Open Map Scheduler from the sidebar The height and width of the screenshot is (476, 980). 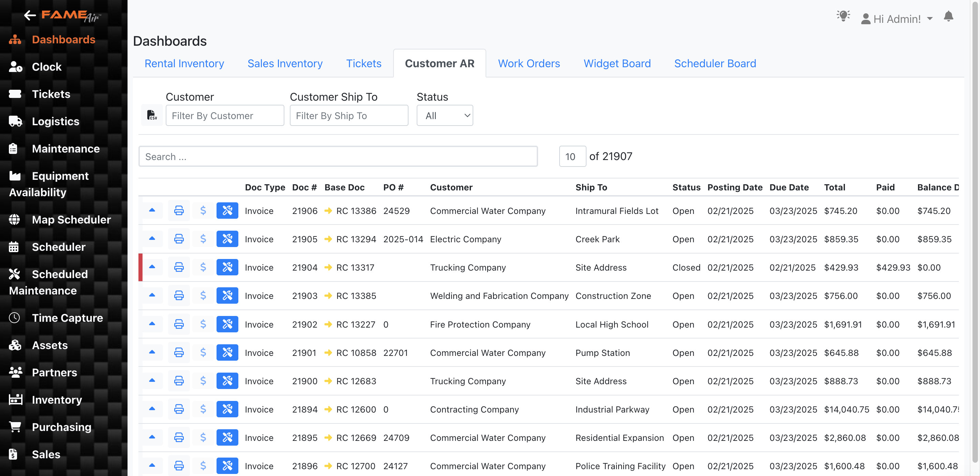[71, 219]
